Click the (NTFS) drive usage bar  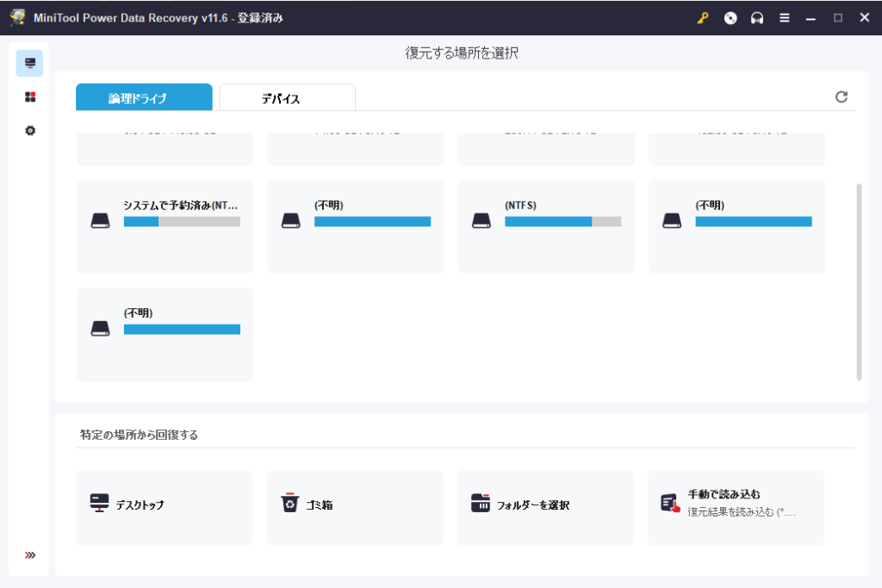[562, 221]
